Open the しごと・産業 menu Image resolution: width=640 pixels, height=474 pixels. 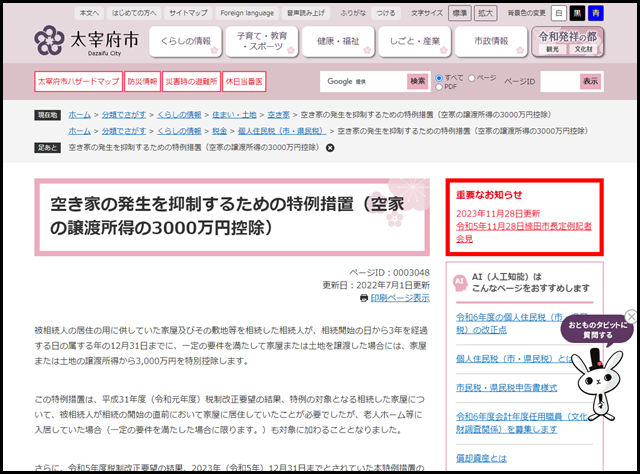click(415, 41)
